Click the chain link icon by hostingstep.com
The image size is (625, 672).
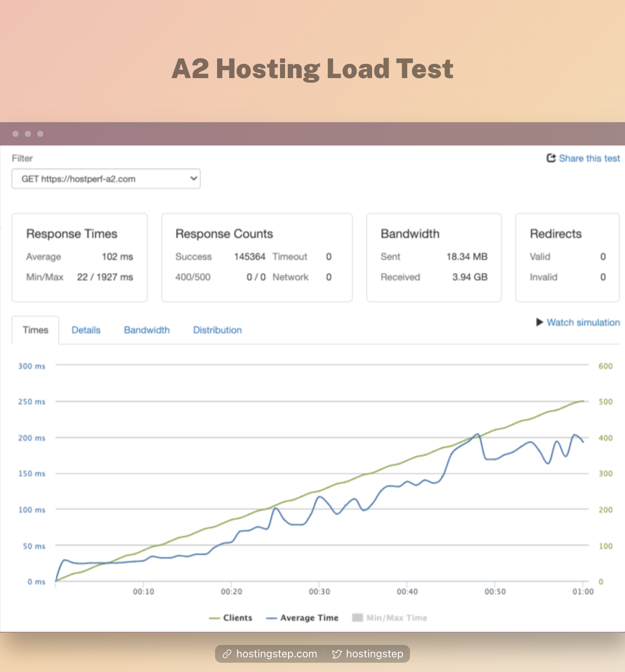pos(227,654)
